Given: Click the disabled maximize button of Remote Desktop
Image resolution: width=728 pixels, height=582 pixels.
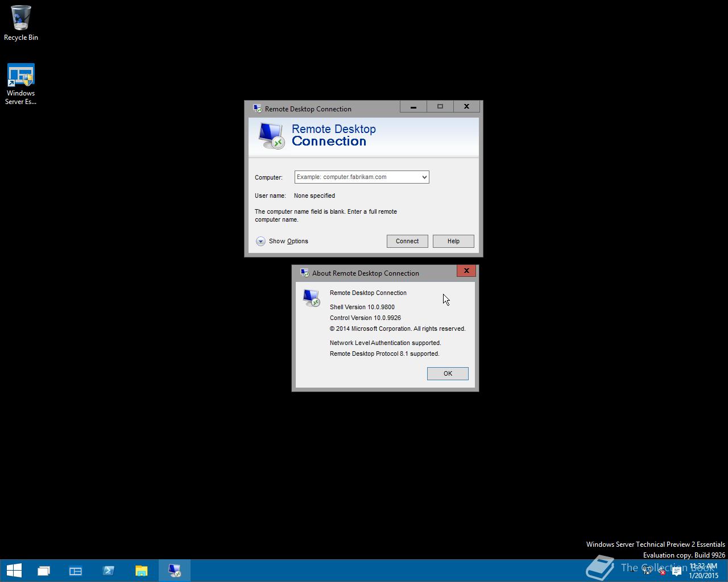Looking at the screenshot, I should point(440,106).
